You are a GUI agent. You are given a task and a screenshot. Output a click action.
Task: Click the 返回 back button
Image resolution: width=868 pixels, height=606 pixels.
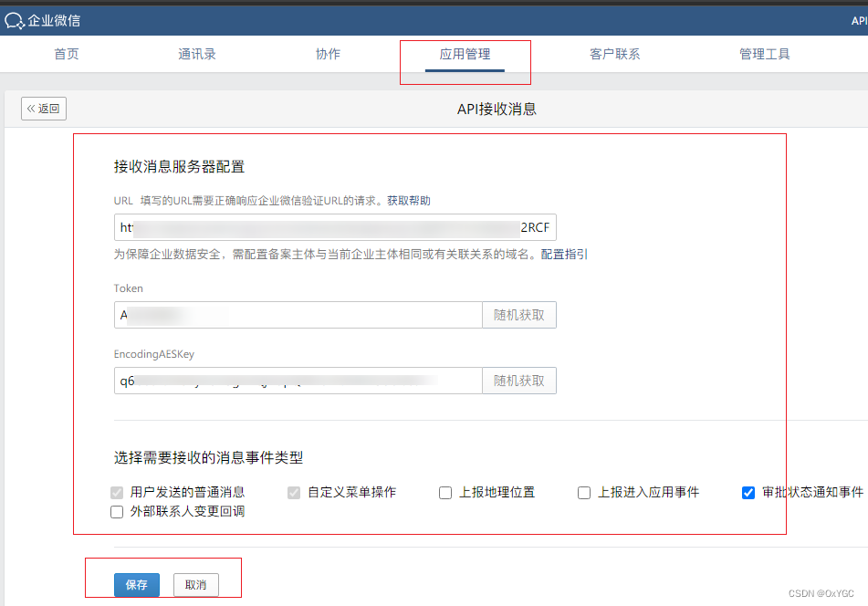click(44, 109)
